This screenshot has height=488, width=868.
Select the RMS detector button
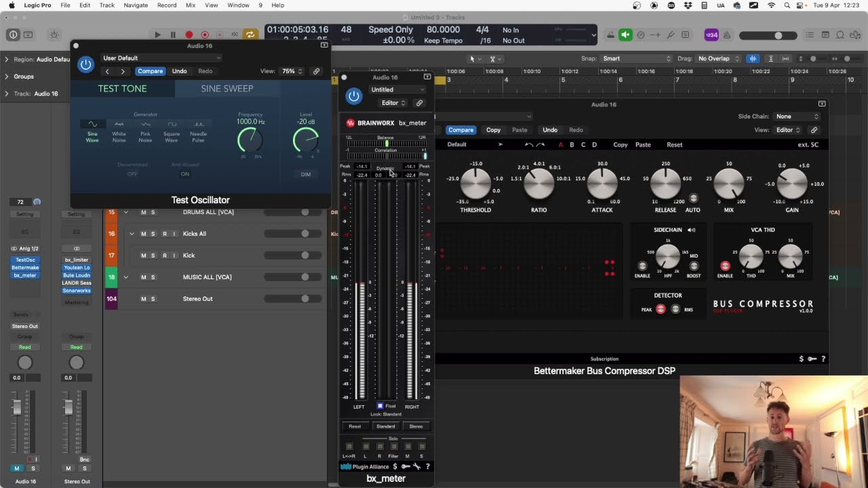coord(675,309)
